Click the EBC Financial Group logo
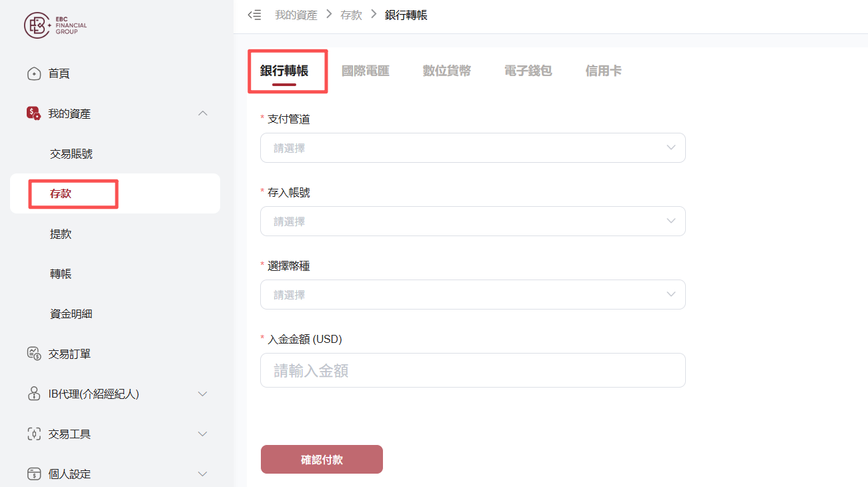868x487 pixels. [56, 25]
